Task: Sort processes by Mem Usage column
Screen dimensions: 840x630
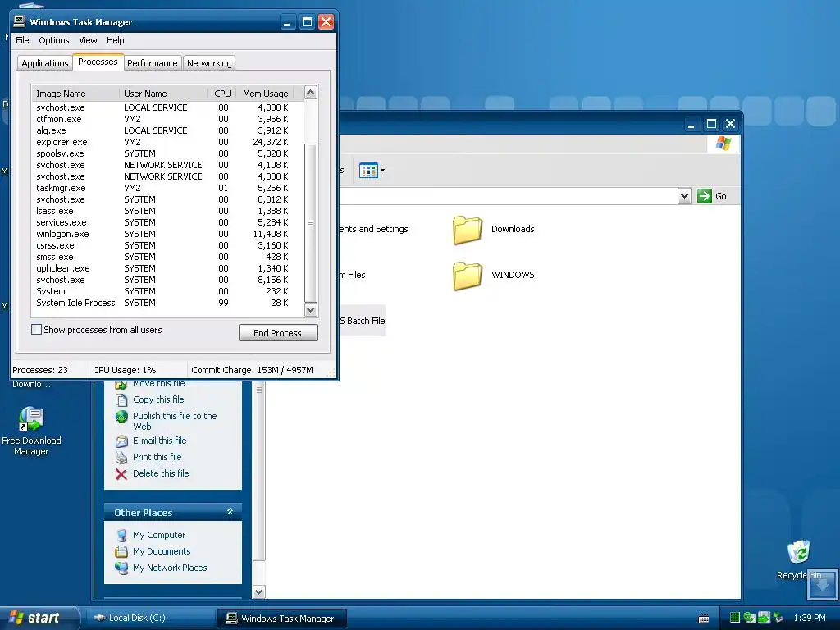Action: pyautogui.click(x=265, y=94)
